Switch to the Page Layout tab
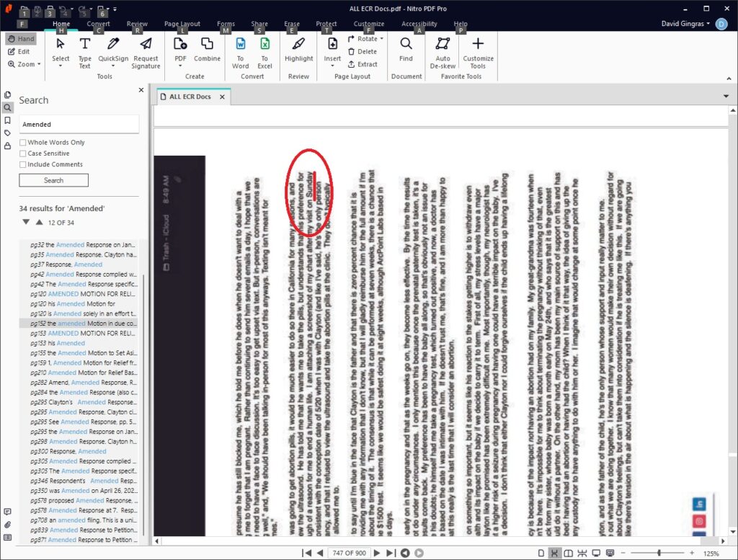 click(182, 24)
